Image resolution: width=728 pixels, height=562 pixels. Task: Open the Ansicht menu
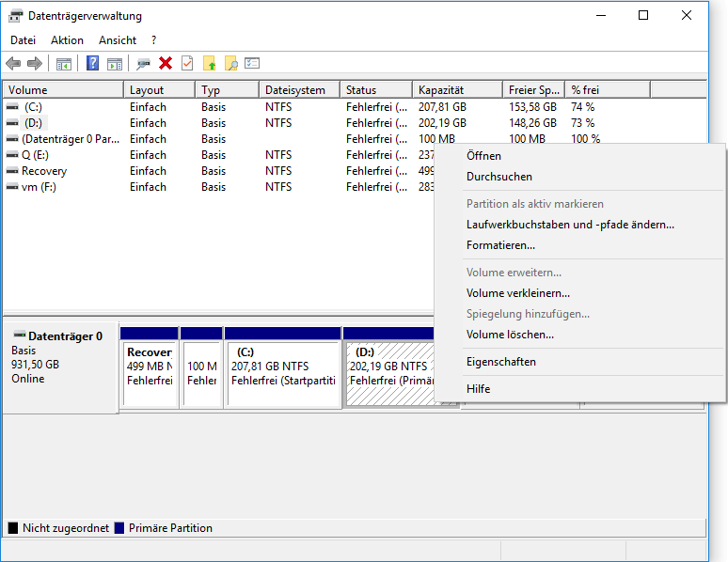pyautogui.click(x=118, y=40)
